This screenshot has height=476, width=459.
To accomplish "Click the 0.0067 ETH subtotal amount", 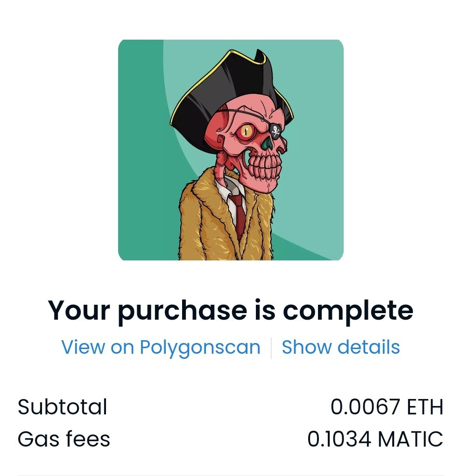I will pyautogui.click(x=387, y=407).
